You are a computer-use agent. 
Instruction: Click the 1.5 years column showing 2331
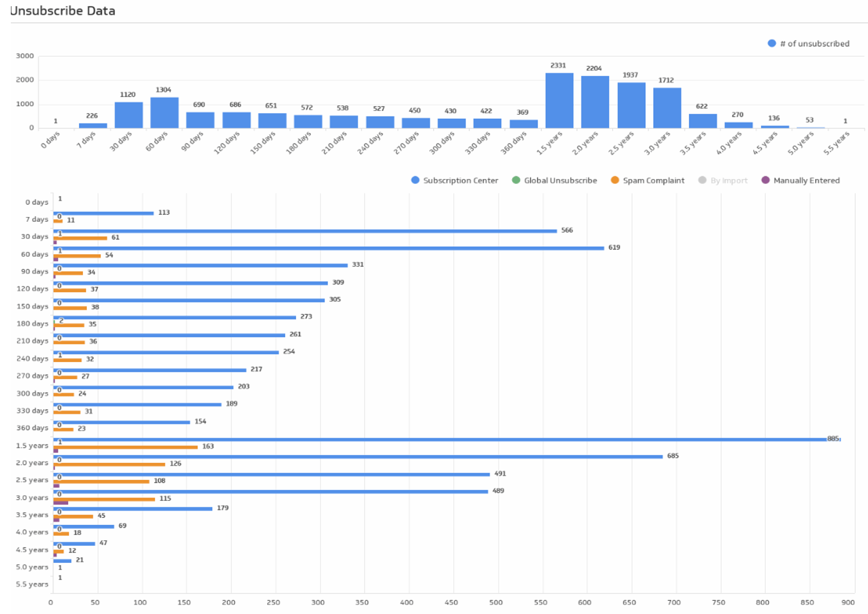point(559,101)
